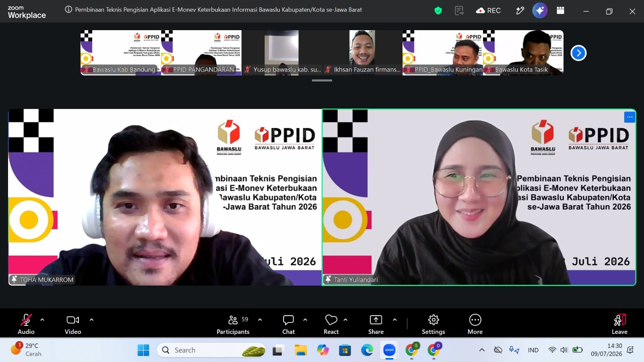Open notifications bell in tray
Screen dimensions: 644x362
point(631,350)
